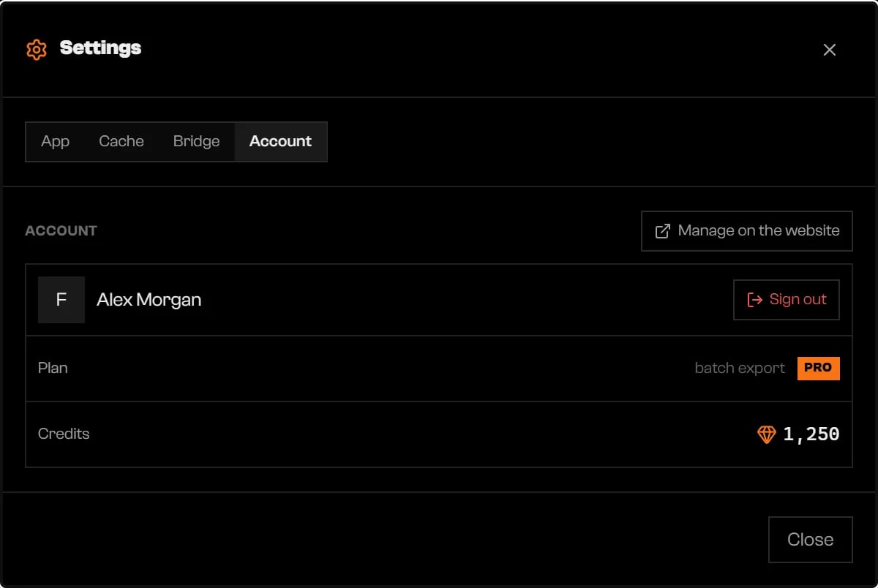
Task: Click the orange credits diamond icon
Action: click(766, 435)
